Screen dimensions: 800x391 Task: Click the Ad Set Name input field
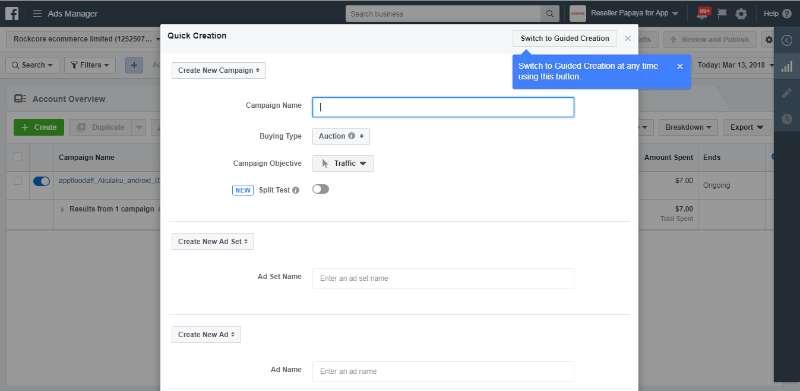[443, 279]
